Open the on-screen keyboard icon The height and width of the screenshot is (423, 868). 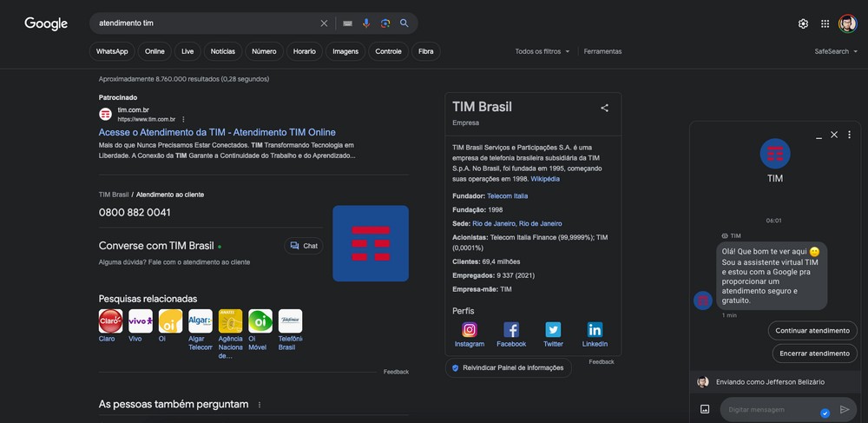coord(347,23)
